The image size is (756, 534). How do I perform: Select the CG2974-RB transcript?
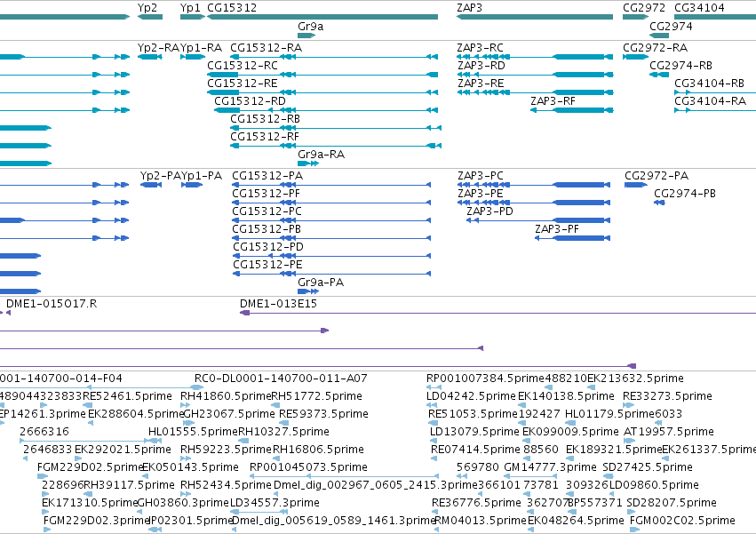point(680,66)
